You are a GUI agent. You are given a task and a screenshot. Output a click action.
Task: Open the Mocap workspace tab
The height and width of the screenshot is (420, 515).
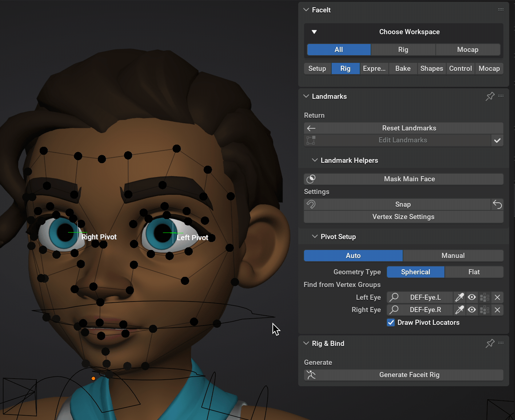[468, 49]
